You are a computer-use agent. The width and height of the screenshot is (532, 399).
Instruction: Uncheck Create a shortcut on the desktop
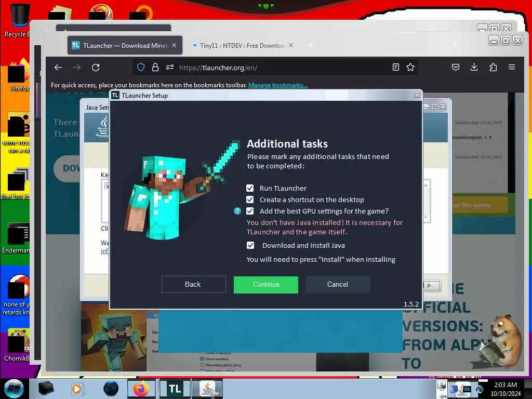click(x=250, y=199)
